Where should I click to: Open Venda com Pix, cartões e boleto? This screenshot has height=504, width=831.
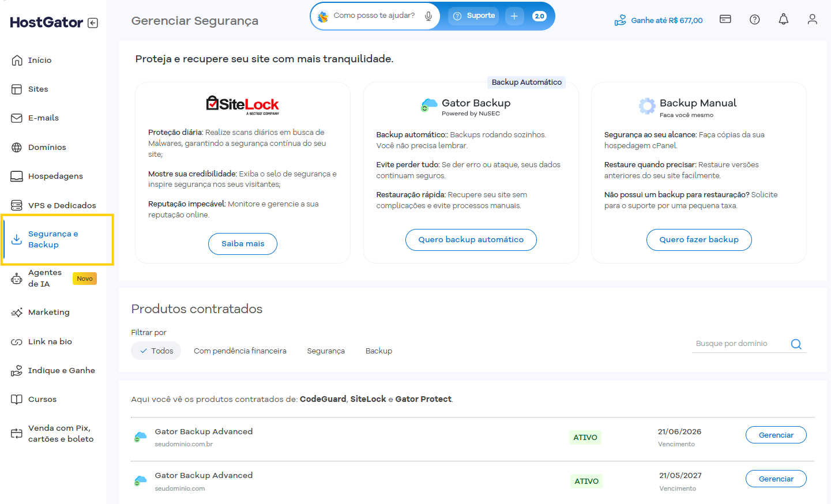pos(61,434)
